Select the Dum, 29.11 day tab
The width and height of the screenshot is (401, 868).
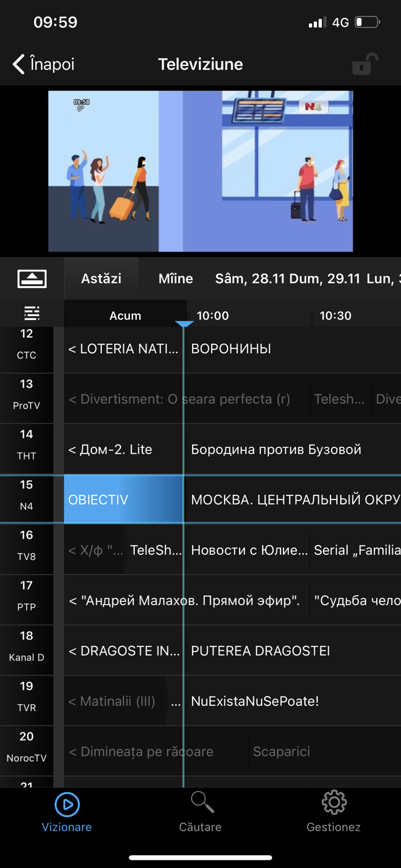tap(325, 278)
